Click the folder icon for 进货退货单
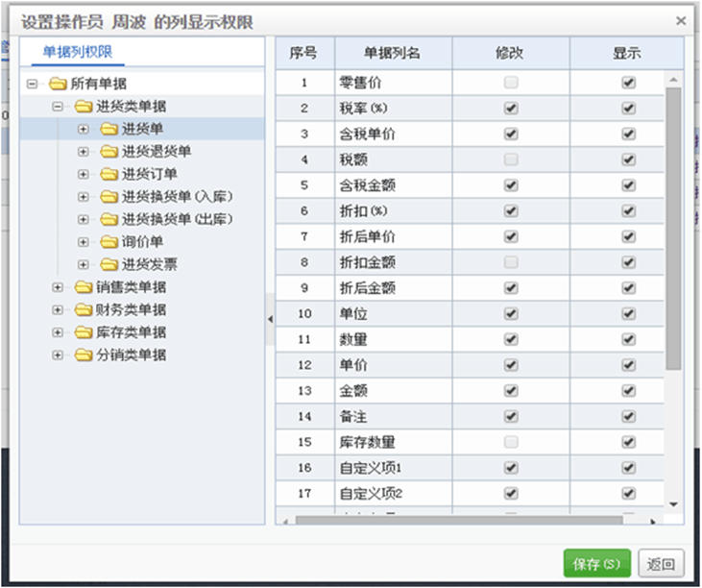Image resolution: width=702 pixels, height=588 pixels. pos(109,152)
